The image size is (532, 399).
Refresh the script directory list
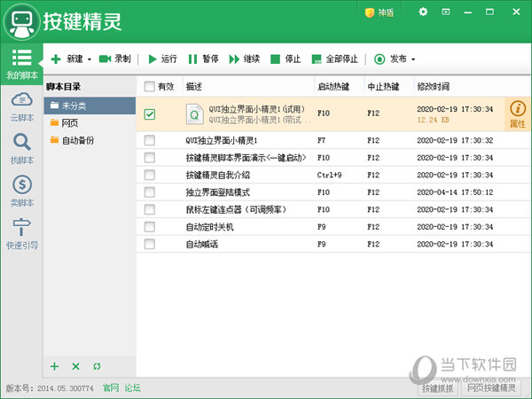(97, 366)
